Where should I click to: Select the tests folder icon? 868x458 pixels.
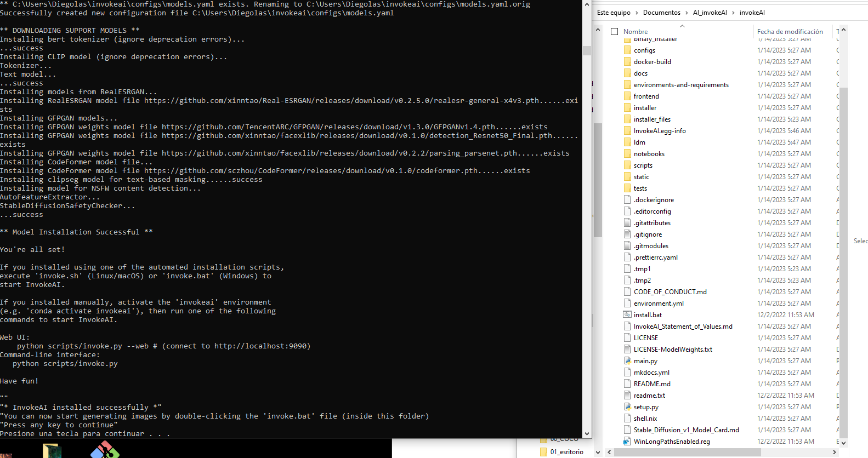coord(627,188)
